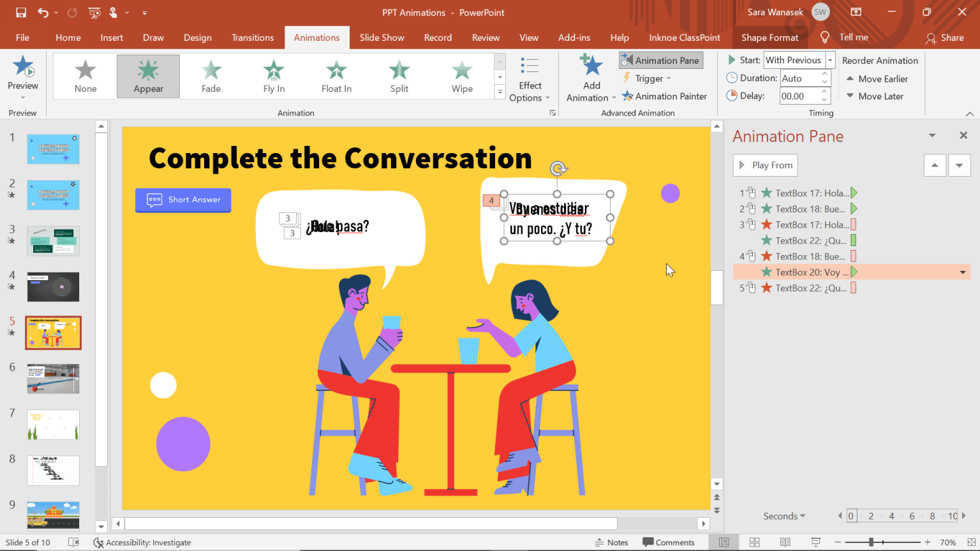Open the Seconds timing dropdown
This screenshot has height=551, width=980.
pos(784,516)
